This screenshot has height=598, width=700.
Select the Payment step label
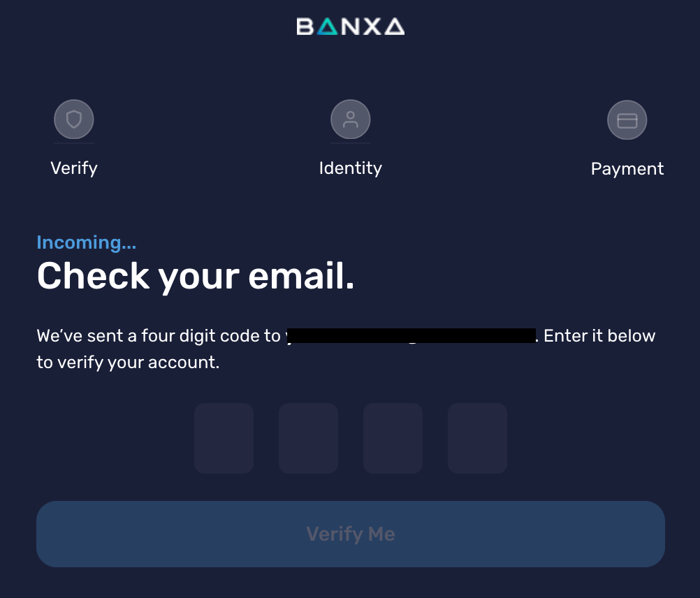pyautogui.click(x=627, y=169)
